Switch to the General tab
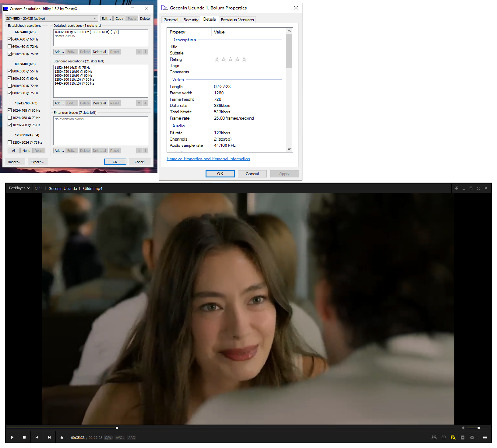 pos(171,20)
